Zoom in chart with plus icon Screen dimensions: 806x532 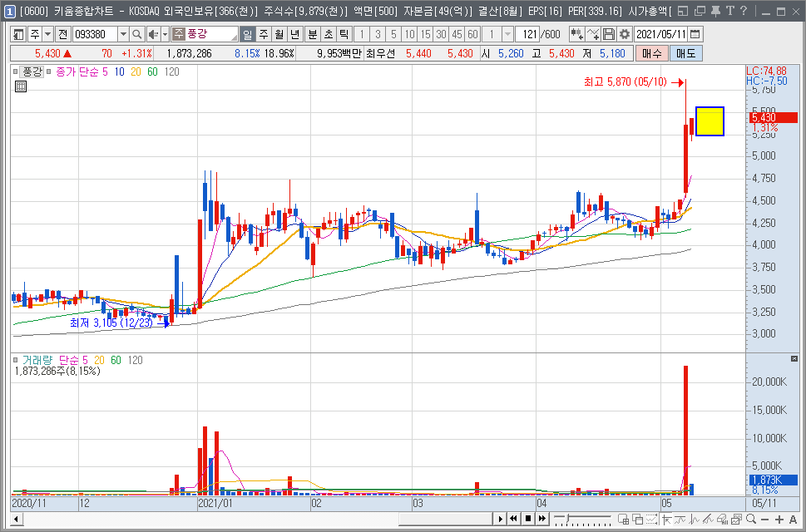[x=779, y=520]
